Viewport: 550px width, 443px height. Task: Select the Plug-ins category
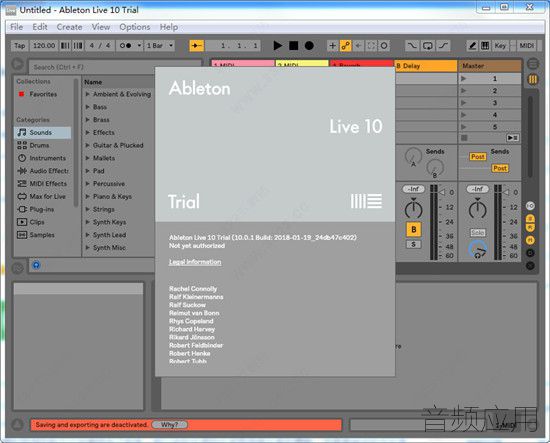42,209
